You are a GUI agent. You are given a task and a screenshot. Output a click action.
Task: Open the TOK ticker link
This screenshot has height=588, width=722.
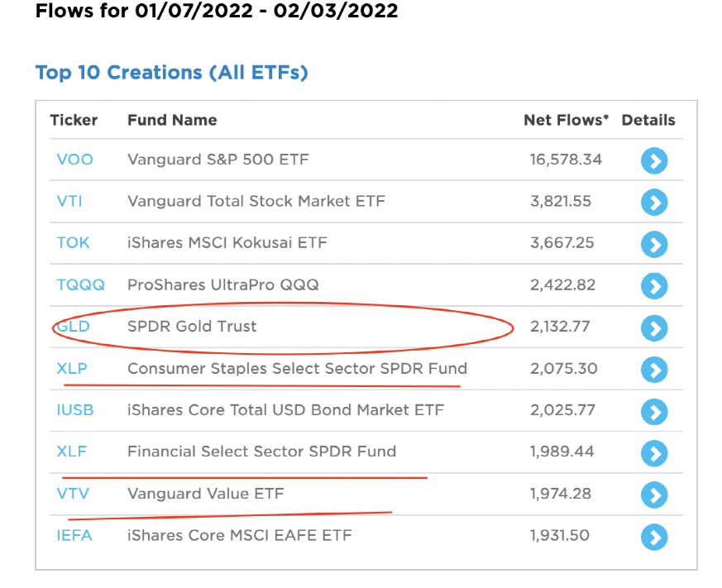tap(73, 243)
